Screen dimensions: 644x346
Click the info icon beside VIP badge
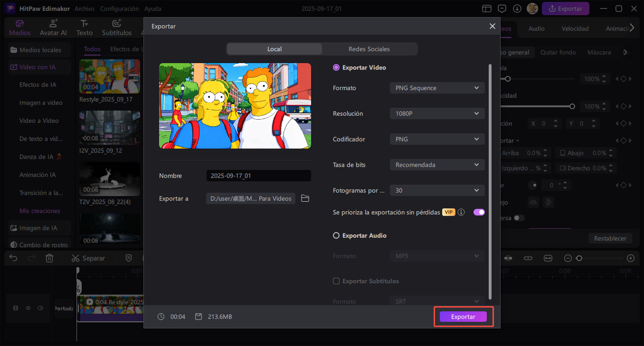click(x=461, y=212)
